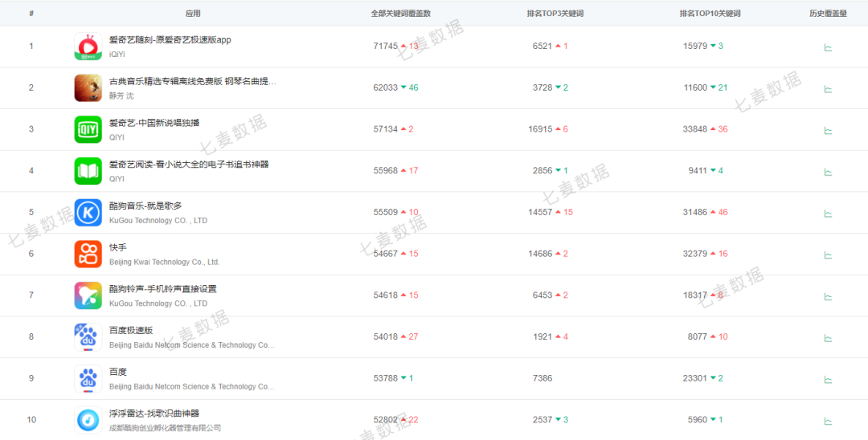868x440 pixels.
Task: Click the 历史覆盖量 column header
Action: 828,14
